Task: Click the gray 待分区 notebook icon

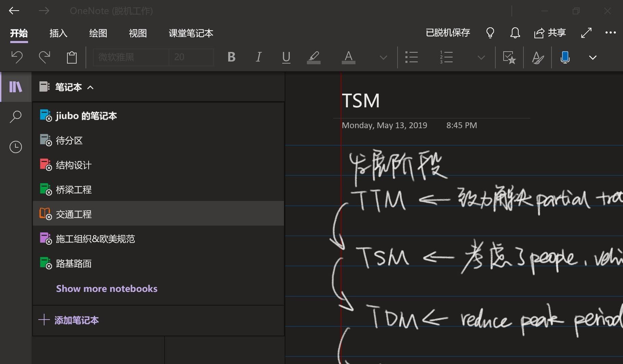Action: pos(45,140)
